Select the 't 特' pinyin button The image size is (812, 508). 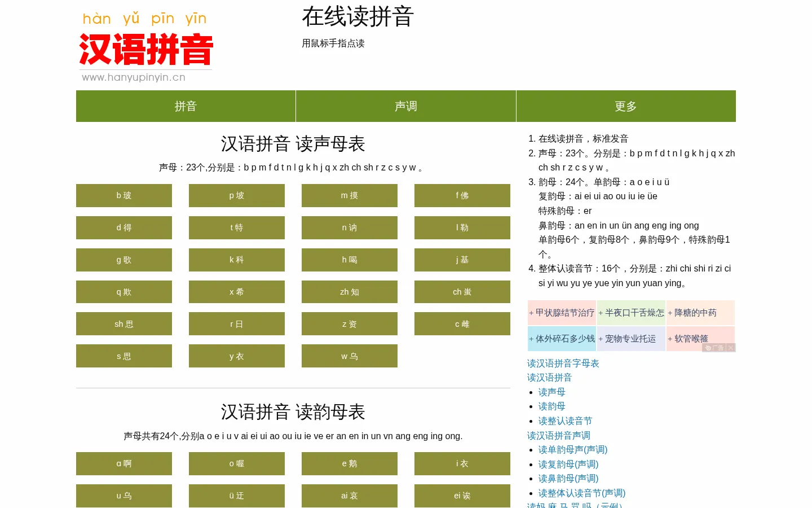(x=237, y=227)
